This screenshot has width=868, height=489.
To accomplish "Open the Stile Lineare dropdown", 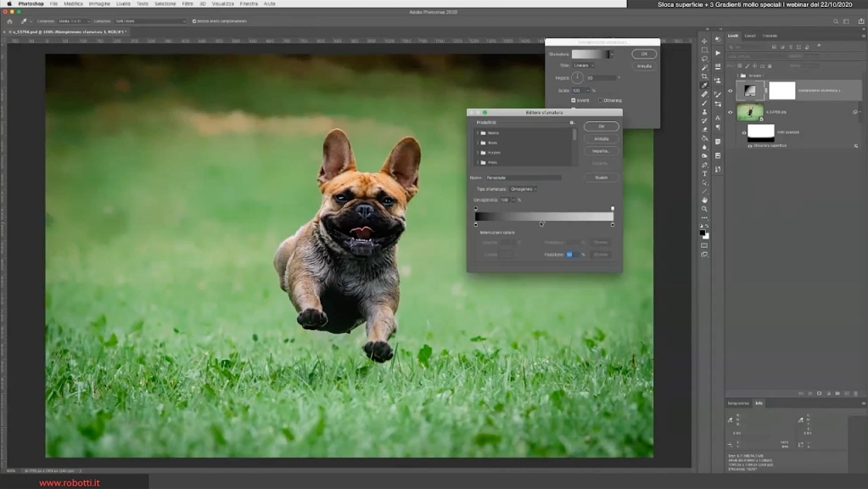I will coord(581,65).
